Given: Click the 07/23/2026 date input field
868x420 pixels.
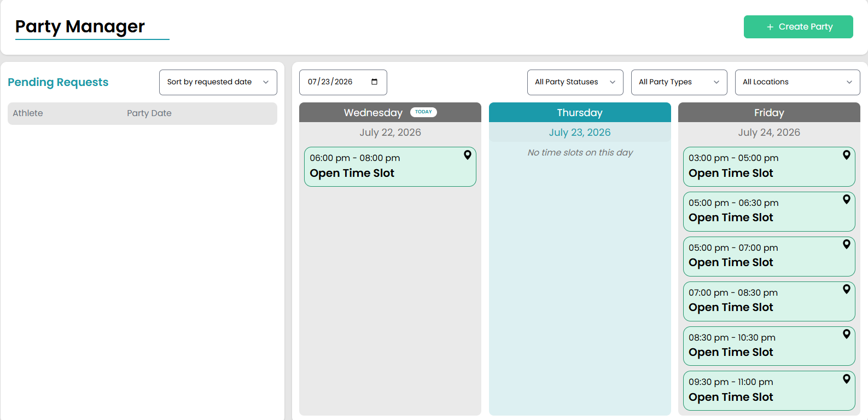Looking at the screenshot, I should 343,82.
